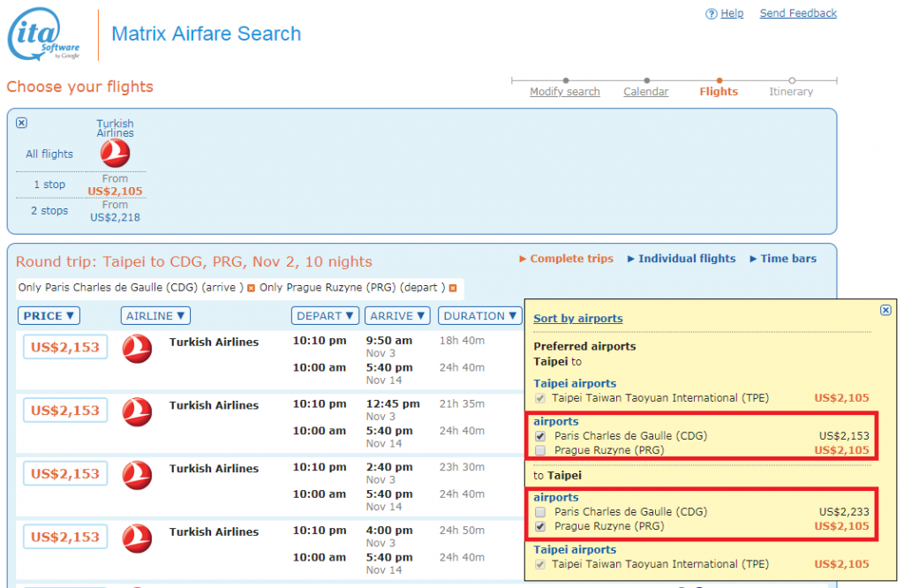Click 23h 30m duration text
The image size is (904, 588).
462,468
